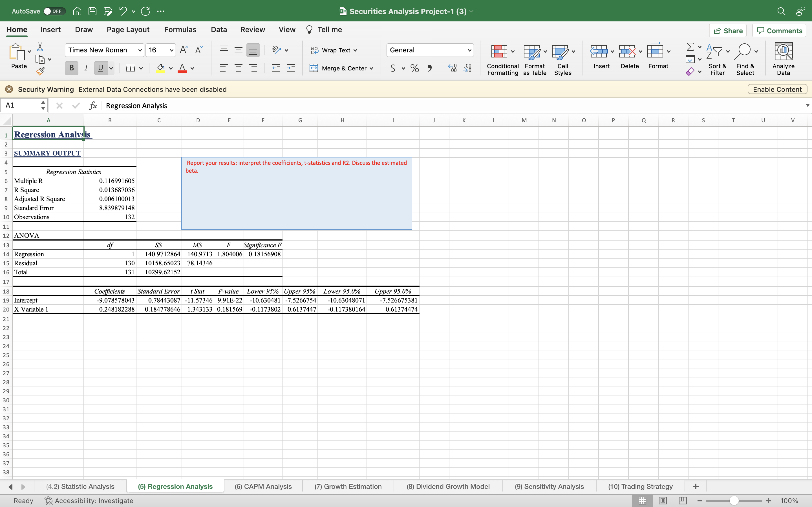The height and width of the screenshot is (507, 812).
Task: Switch to the Formulas ribbon tab
Action: pos(180,30)
